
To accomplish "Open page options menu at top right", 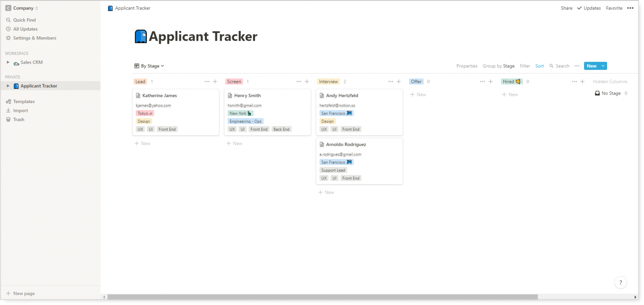I will [x=630, y=8].
